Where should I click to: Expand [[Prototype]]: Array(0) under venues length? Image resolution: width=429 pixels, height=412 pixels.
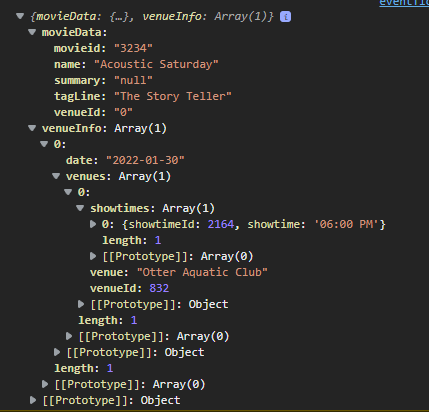(x=69, y=336)
